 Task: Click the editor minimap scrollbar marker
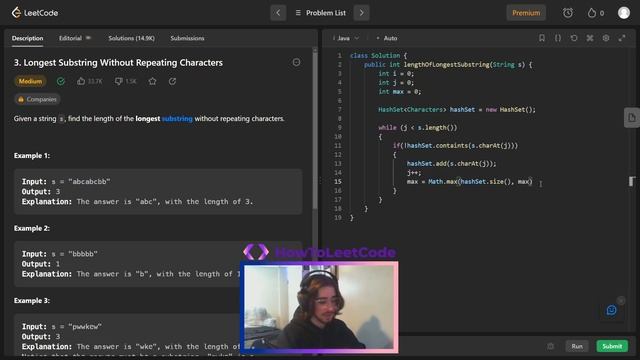point(631,181)
